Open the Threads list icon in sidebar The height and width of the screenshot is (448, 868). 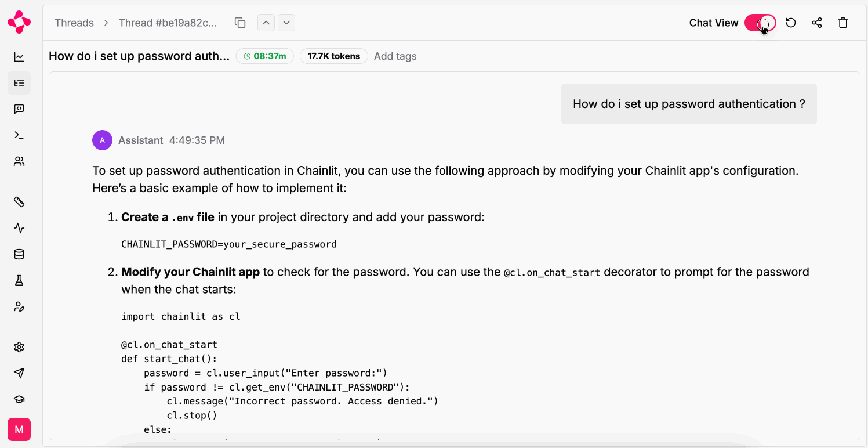click(19, 83)
